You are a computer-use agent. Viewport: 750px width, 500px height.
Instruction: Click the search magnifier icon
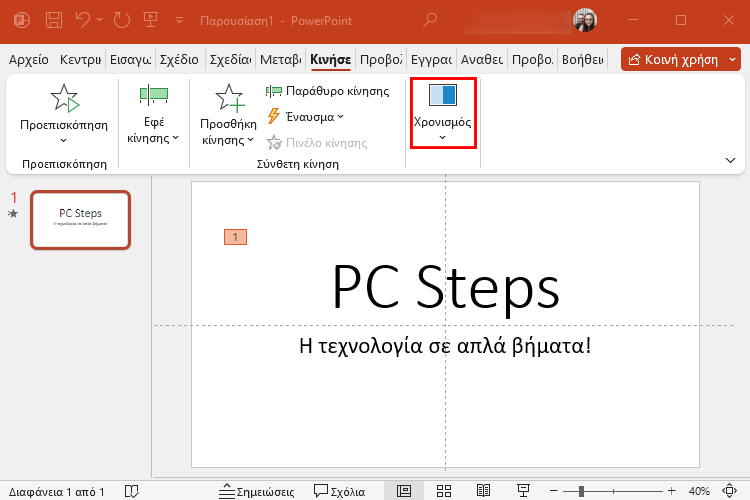click(x=430, y=20)
